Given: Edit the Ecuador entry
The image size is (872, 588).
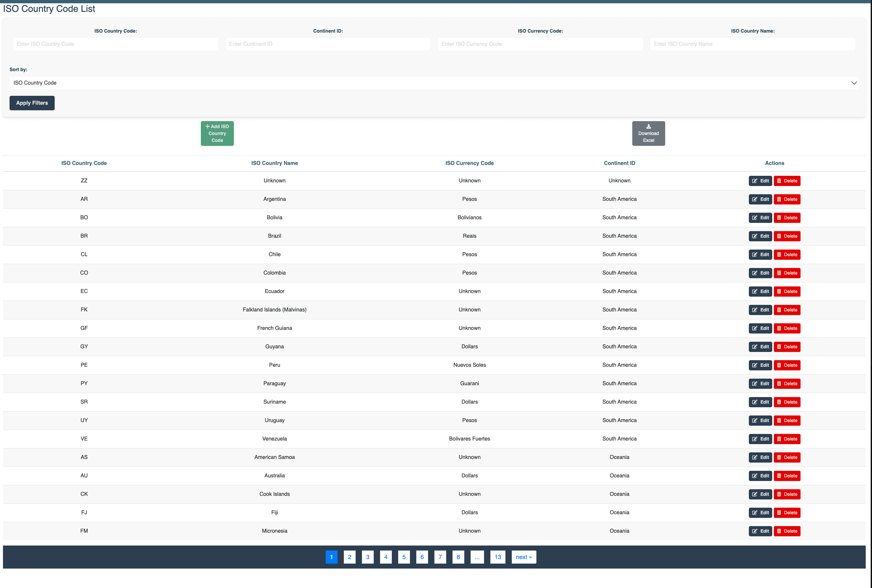Looking at the screenshot, I should click(x=760, y=291).
